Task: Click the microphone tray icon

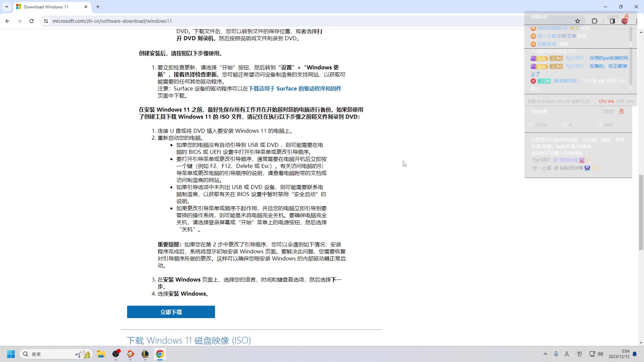Action: [556, 354]
